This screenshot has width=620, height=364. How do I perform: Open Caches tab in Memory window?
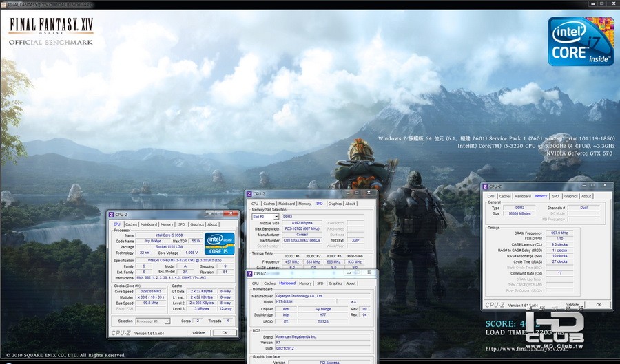click(505, 196)
